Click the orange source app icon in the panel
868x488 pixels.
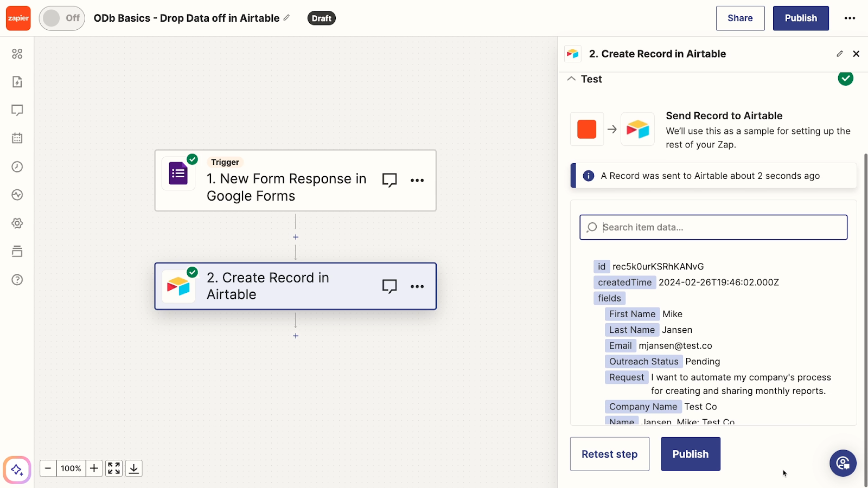(x=587, y=129)
